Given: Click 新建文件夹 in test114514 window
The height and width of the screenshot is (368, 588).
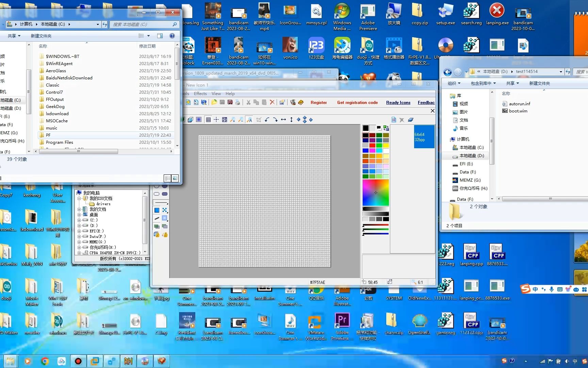Looking at the screenshot, I should (539, 83).
